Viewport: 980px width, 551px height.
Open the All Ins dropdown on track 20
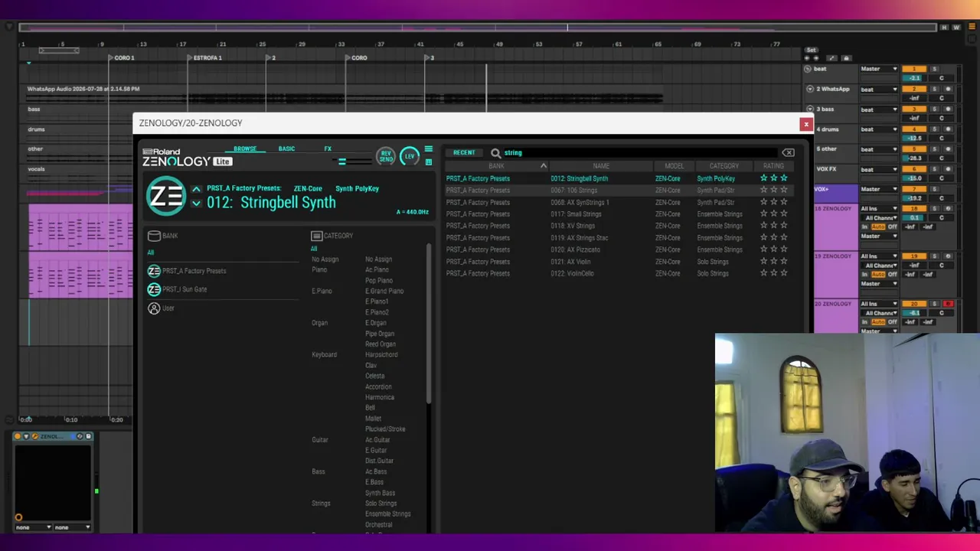coord(879,305)
